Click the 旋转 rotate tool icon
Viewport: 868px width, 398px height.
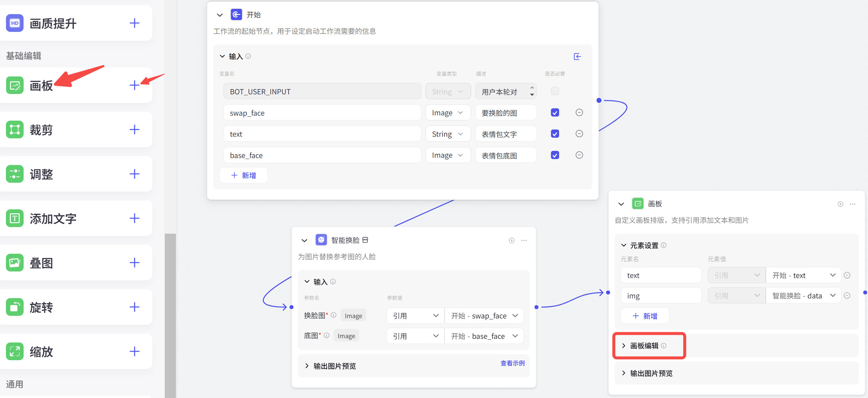pos(15,307)
